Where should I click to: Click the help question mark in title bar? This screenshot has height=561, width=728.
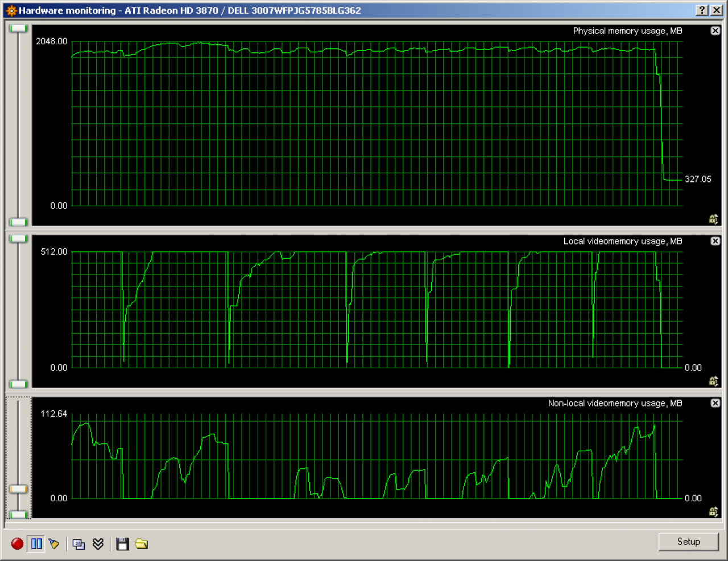702,10
